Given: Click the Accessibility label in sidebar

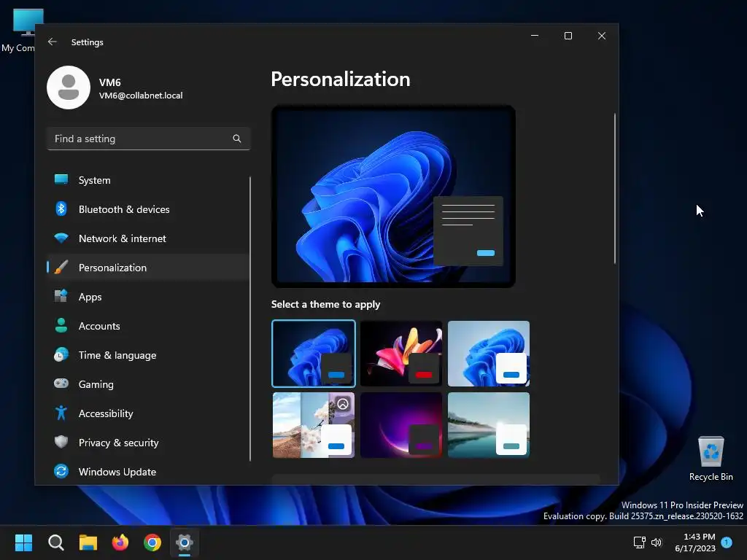Looking at the screenshot, I should tap(106, 413).
